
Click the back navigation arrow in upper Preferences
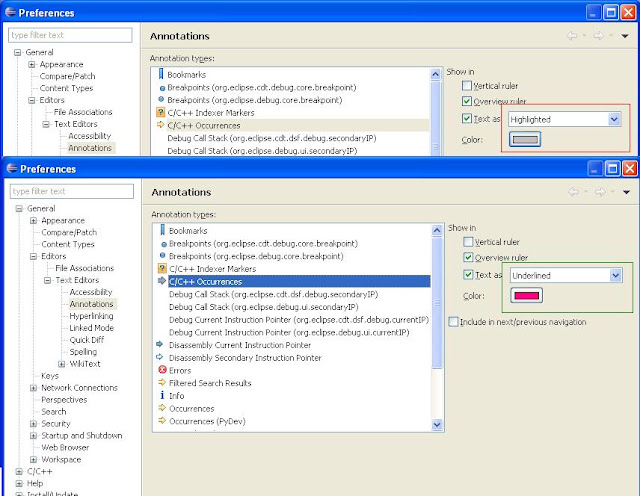click(572, 36)
